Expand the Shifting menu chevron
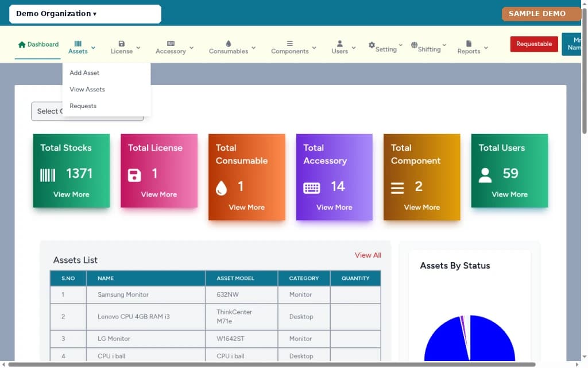Viewport: 588px width, 368px height. [x=444, y=45]
